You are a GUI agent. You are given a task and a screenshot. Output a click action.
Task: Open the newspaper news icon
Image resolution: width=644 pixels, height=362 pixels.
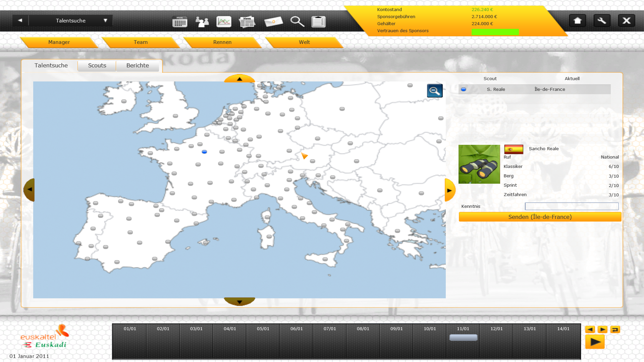coord(247,22)
